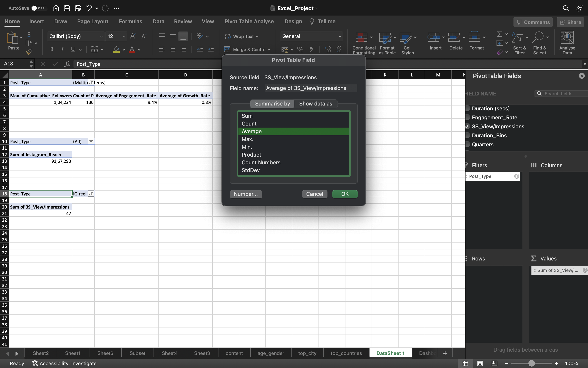
Task: Switch to Show data as tab
Action: [x=316, y=104]
